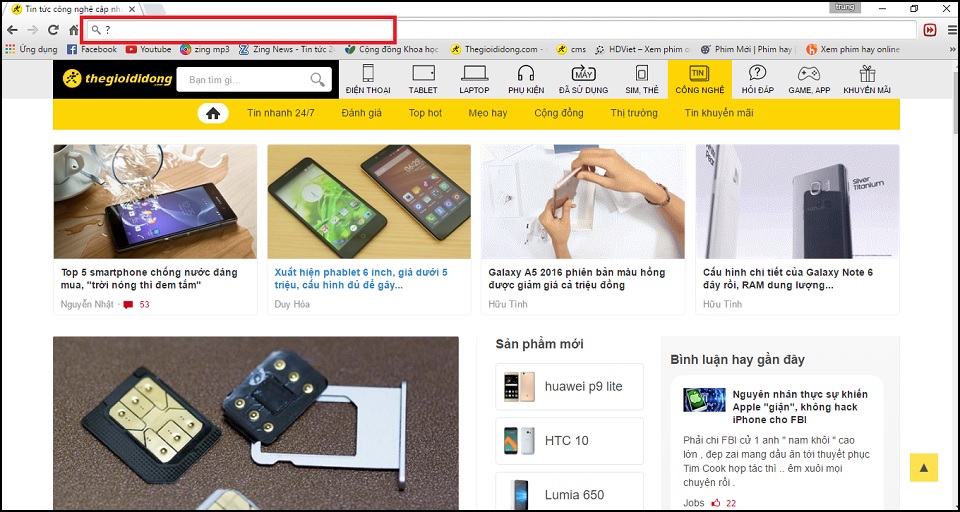
Task: Click the address bar field
Action: click(501, 29)
